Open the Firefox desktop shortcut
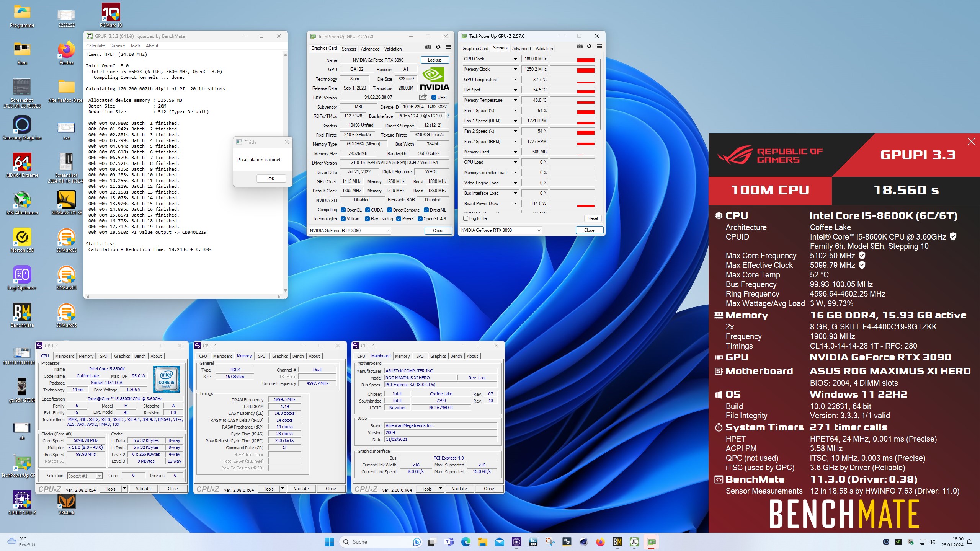The height and width of the screenshot is (551, 980). pyautogui.click(x=66, y=53)
